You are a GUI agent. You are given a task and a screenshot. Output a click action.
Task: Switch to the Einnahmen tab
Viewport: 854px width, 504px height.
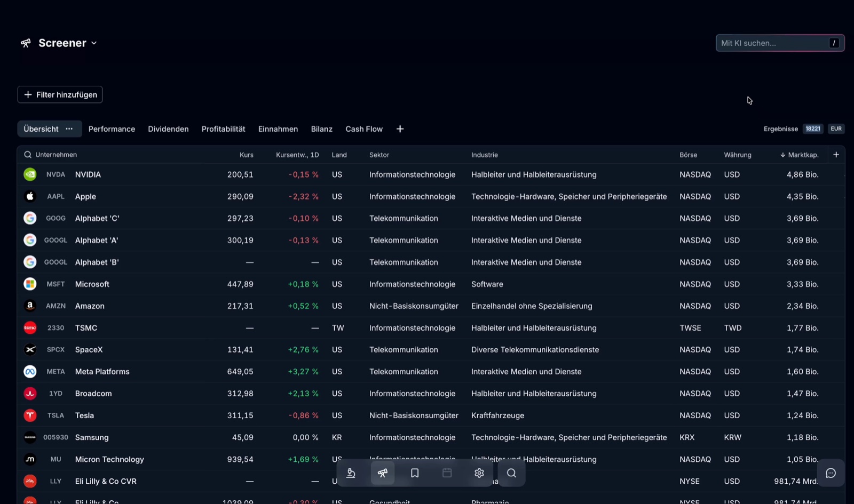tap(278, 129)
